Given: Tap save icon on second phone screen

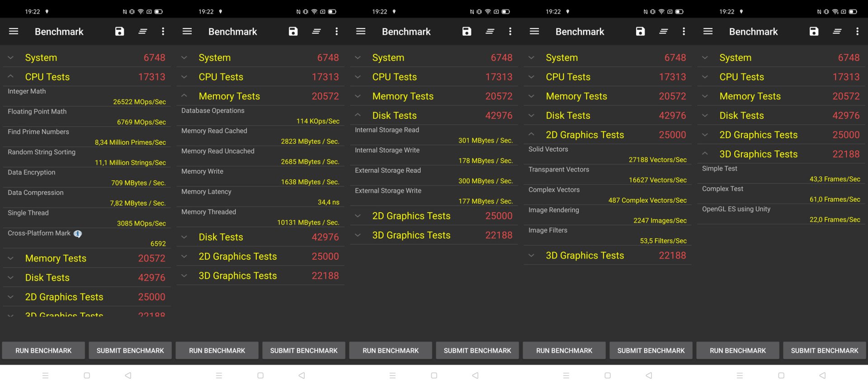Looking at the screenshot, I should pos(293,31).
